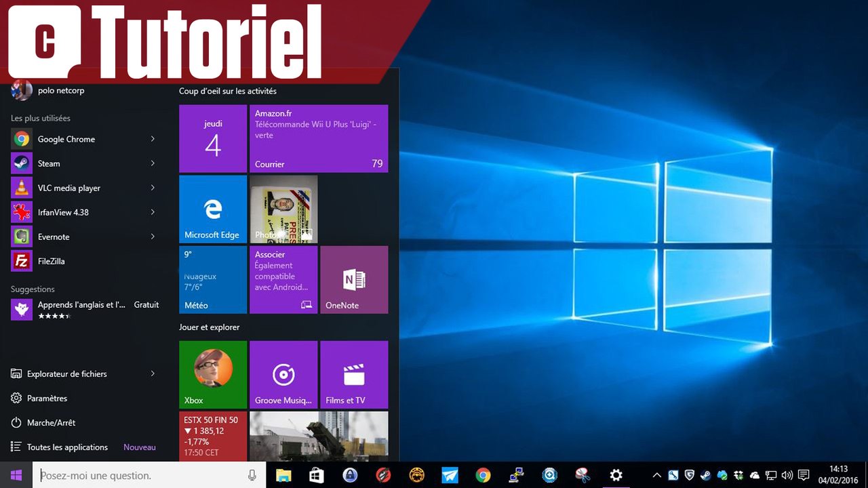Viewport: 868px width, 488px height.
Task: Open Explorateur de fichiers
Action: [84, 373]
